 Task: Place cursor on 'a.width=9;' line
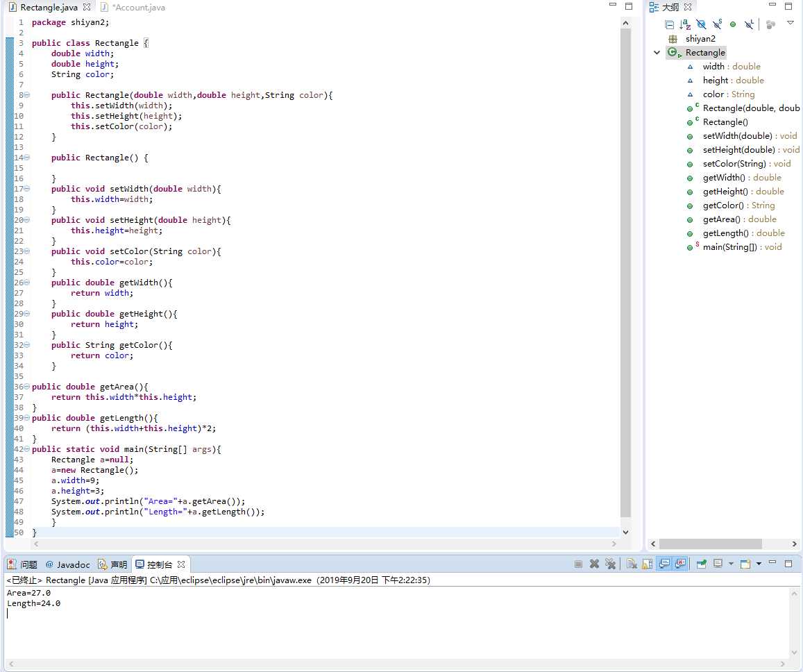tap(75, 480)
